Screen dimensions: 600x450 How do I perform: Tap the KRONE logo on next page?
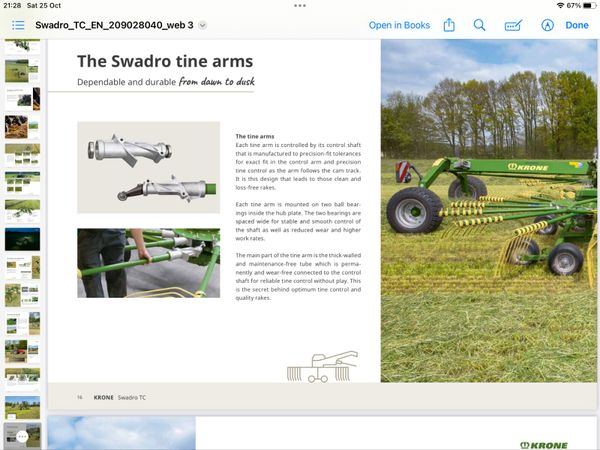point(543,445)
